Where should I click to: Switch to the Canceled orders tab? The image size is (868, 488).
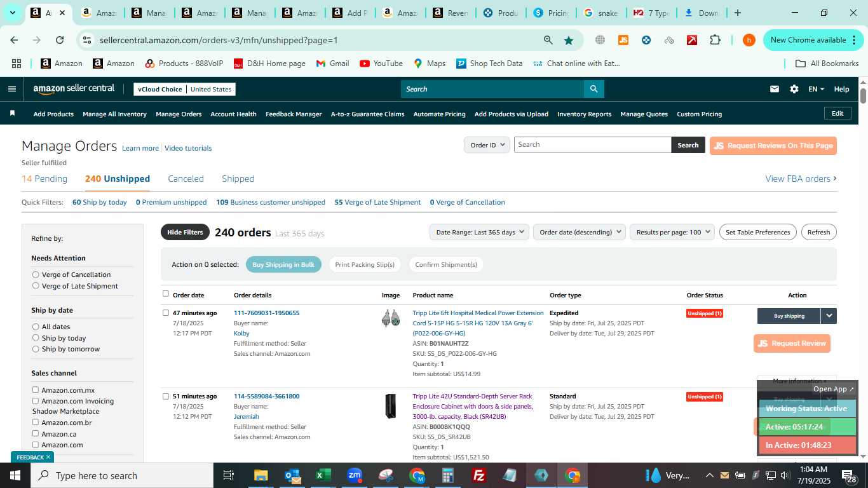[x=186, y=179]
